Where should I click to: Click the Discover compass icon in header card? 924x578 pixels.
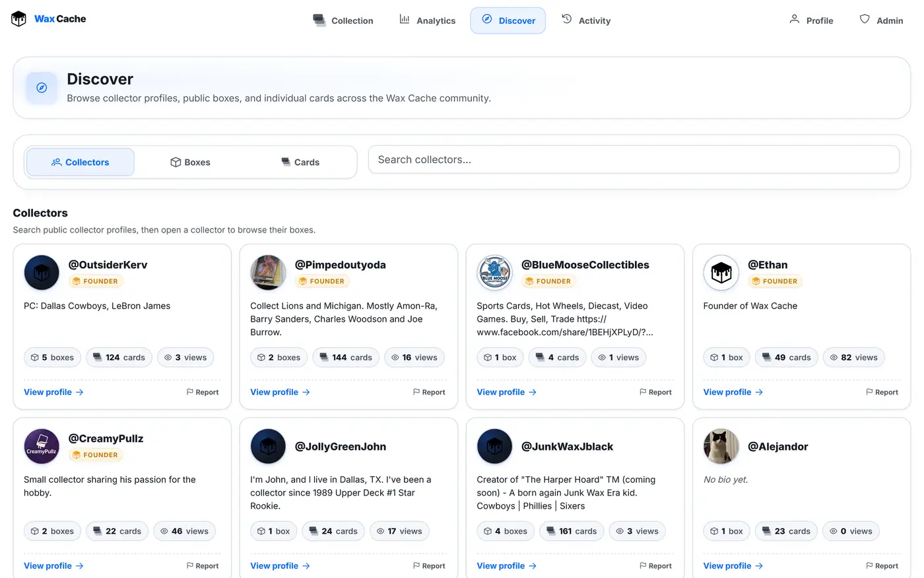pyautogui.click(x=42, y=88)
